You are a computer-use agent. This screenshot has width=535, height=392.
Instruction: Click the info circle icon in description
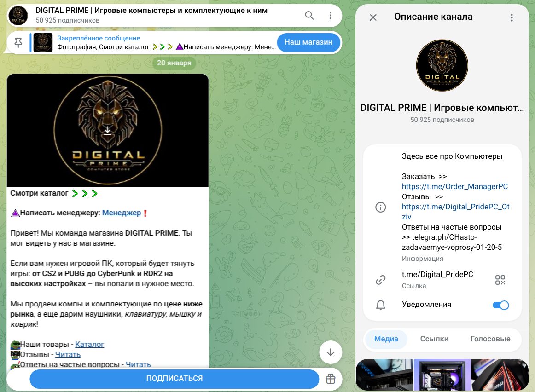coord(380,207)
